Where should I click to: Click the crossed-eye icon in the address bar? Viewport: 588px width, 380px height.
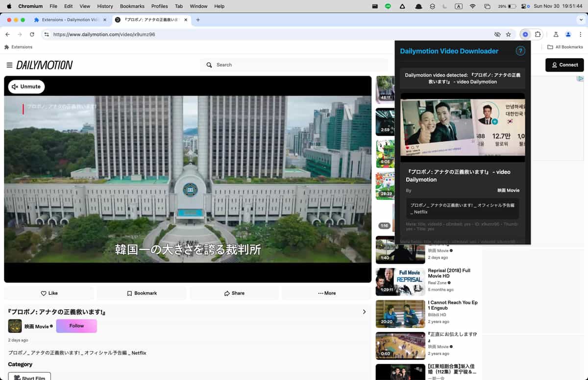click(497, 34)
